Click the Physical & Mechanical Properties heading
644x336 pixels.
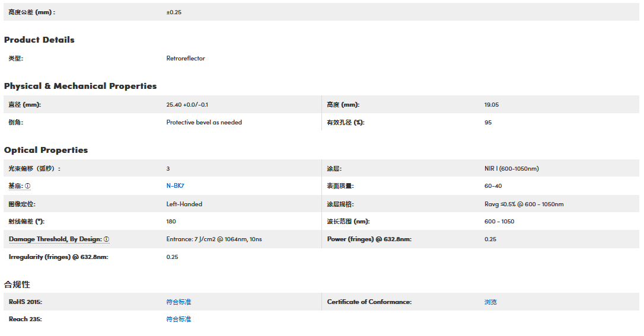(80, 86)
